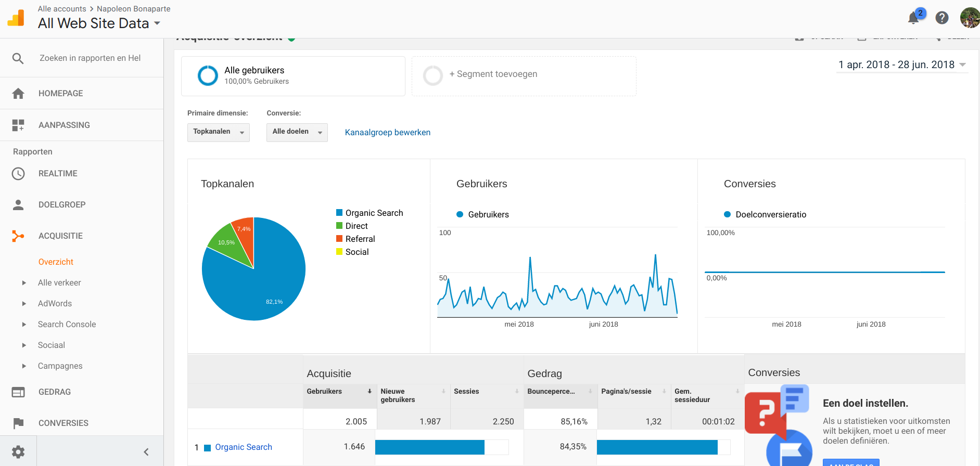Click the total users value 2.005
980x466 pixels.
(357, 422)
